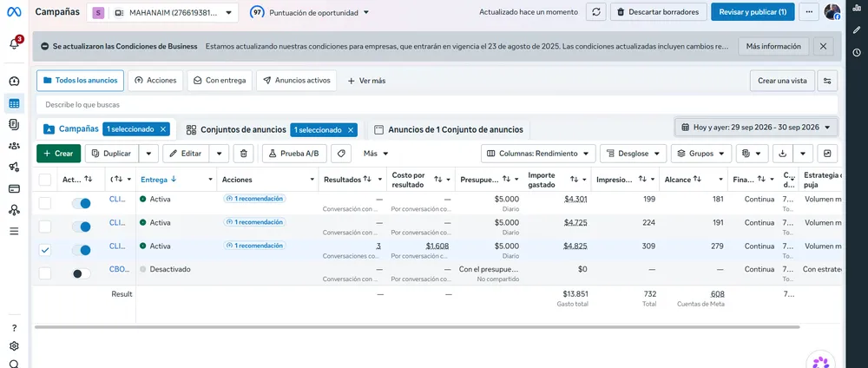Open settings gear in left sidebar

[15, 346]
